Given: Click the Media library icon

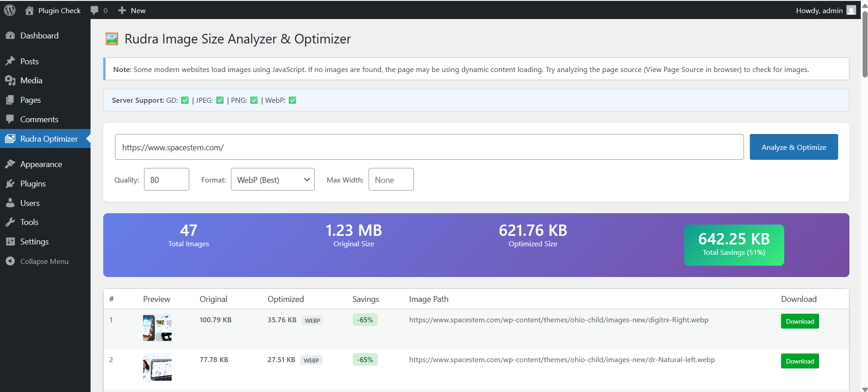Looking at the screenshot, I should click(x=10, y=81).
